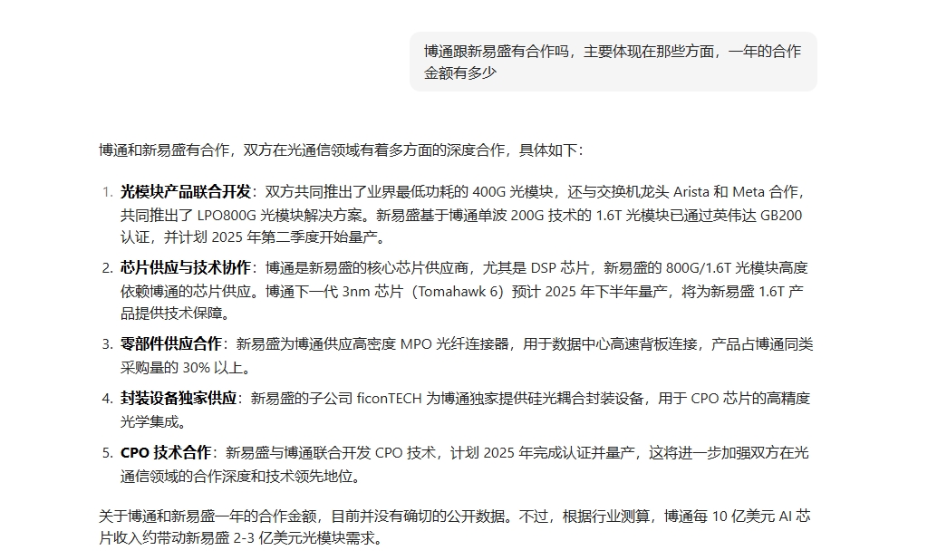Click the text 'GB200' in item 1
This screenshot has width=937, height=560.
[781, 216]
